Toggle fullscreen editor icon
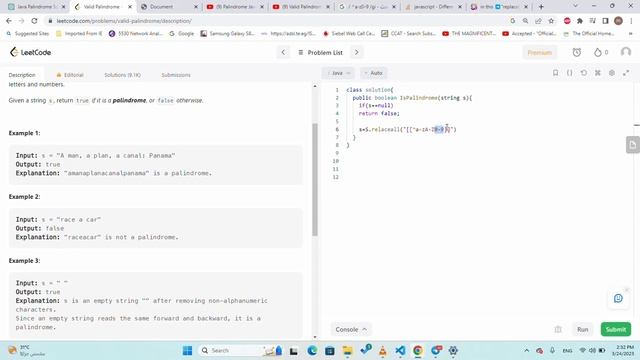Screen dimensions: 640x360 point(626,73)
